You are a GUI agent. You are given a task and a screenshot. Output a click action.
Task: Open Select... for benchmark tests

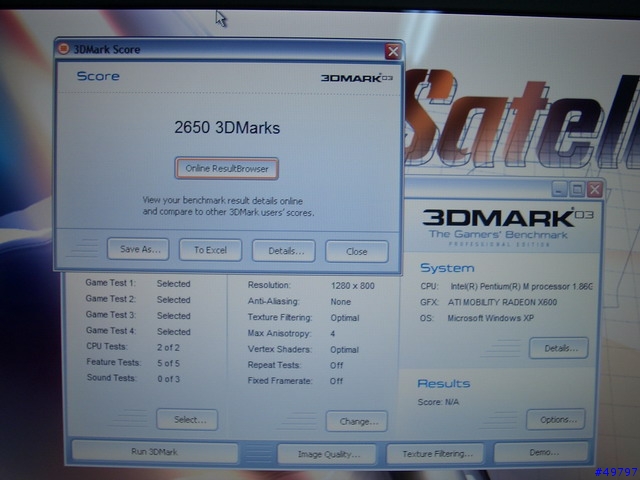click(x=187, y=420)
